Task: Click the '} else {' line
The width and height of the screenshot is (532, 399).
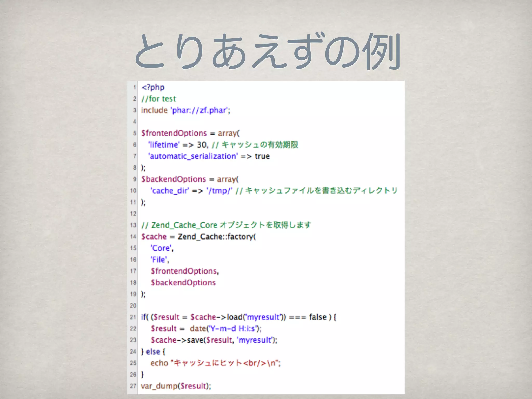Action: pos(153,352)
